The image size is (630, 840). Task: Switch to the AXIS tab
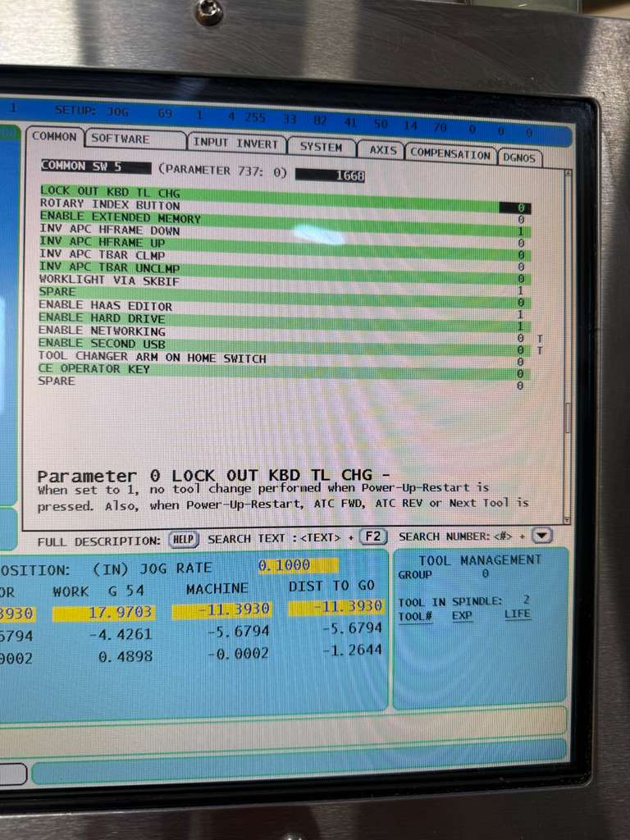coord(383,151)
